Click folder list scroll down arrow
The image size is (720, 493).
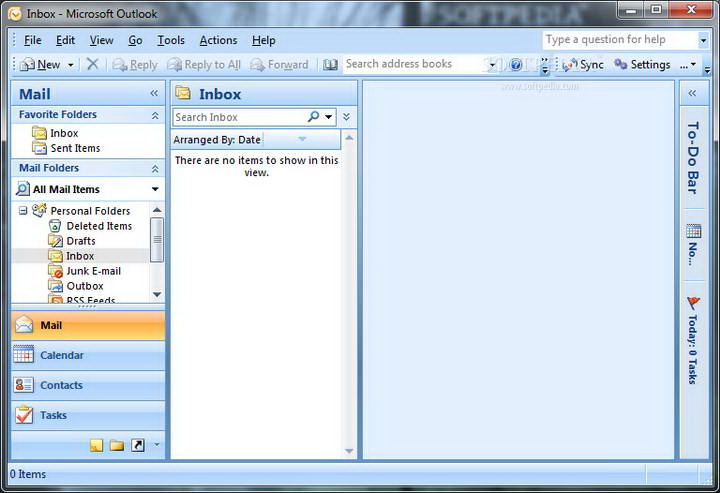click(x=157, y=294)
